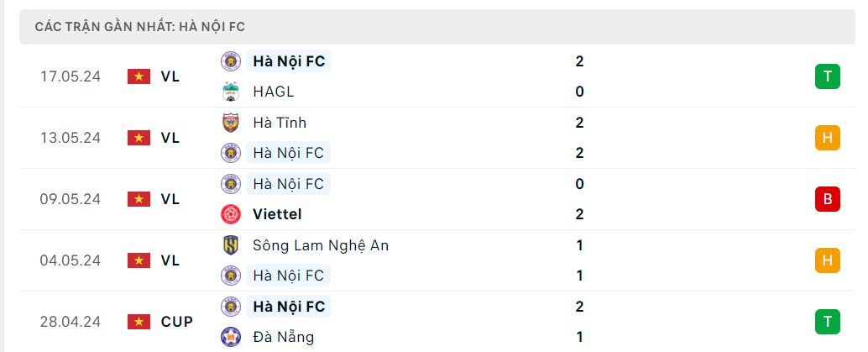Click red B result badge
Screen dimensions: 868x352
point(827,199)
